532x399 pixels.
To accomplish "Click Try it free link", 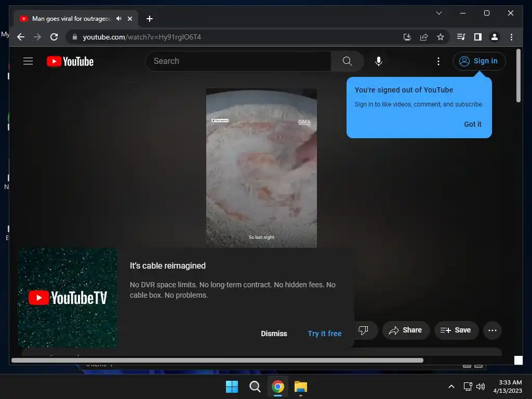I will click(325, 334).
